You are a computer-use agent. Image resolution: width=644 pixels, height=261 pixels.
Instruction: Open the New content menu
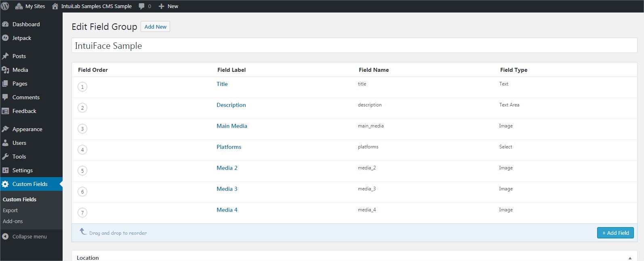tap(168, 6)
